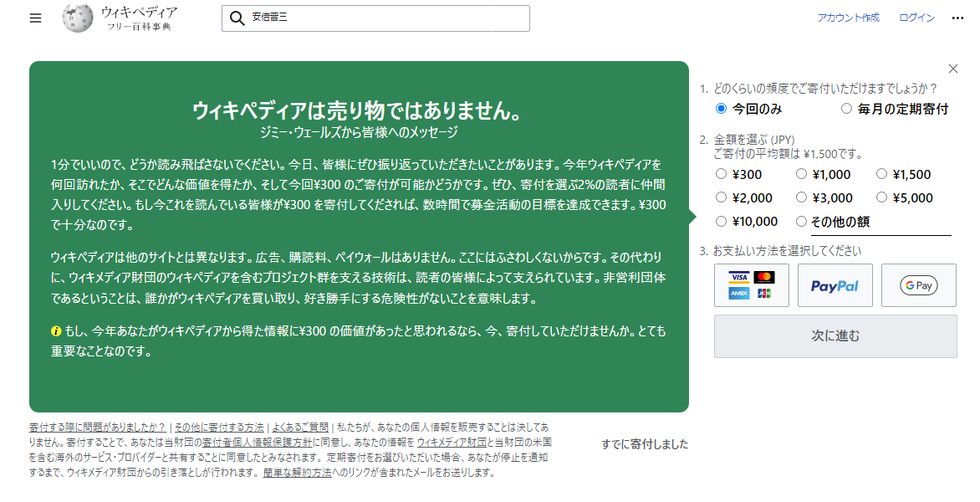Choose Google Pay payment method
This screenshot has height=502, width=980.
pyautogui.click(x=919, y=285)
